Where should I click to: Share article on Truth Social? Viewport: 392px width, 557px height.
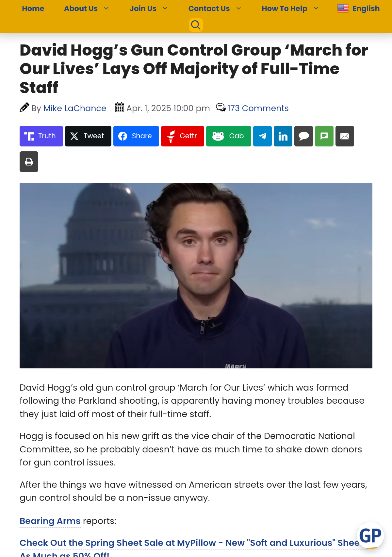click(41, 136)
